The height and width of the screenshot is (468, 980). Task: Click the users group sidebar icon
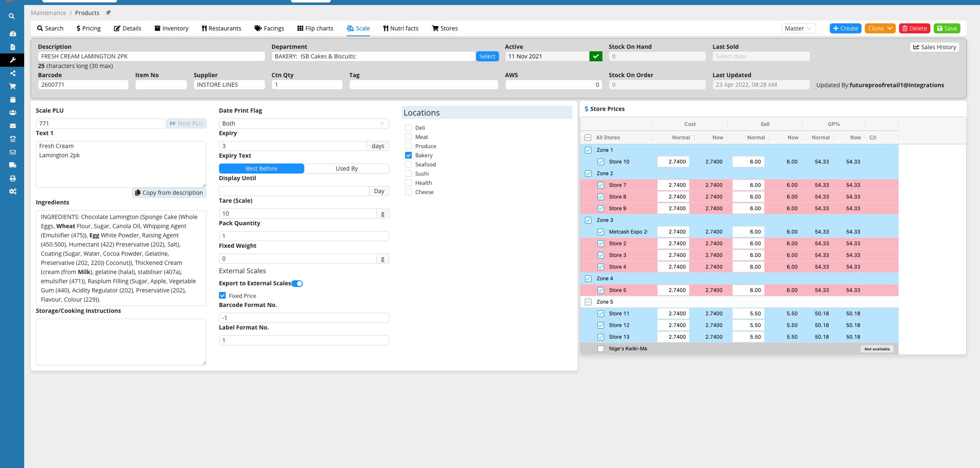(13, 113)
